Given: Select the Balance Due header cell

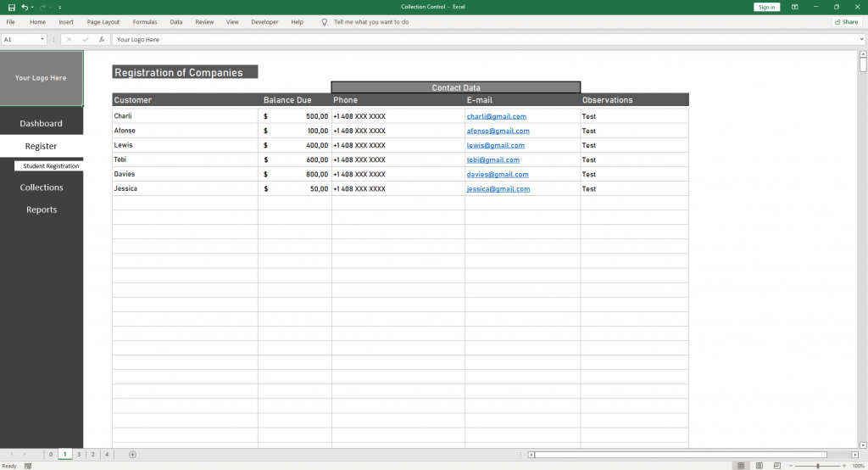Looking at the screenshot, I should tap(294, 100).
